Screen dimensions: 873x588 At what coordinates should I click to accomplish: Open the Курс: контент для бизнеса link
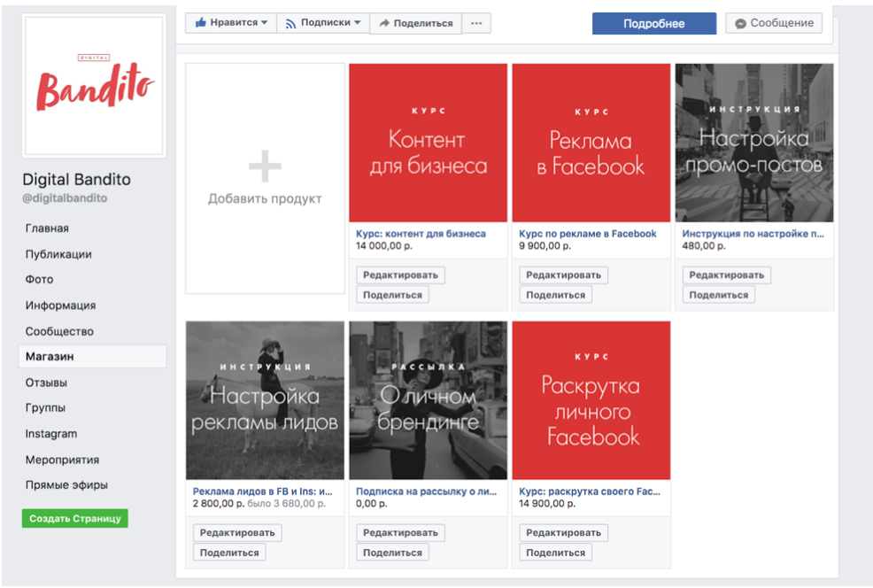[421, 234]
